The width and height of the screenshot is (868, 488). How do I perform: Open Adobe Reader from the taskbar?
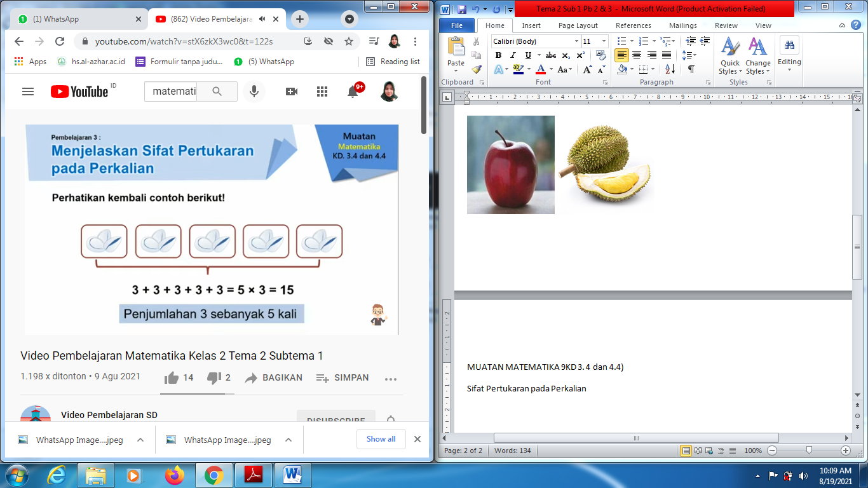(x=254, y=475)
